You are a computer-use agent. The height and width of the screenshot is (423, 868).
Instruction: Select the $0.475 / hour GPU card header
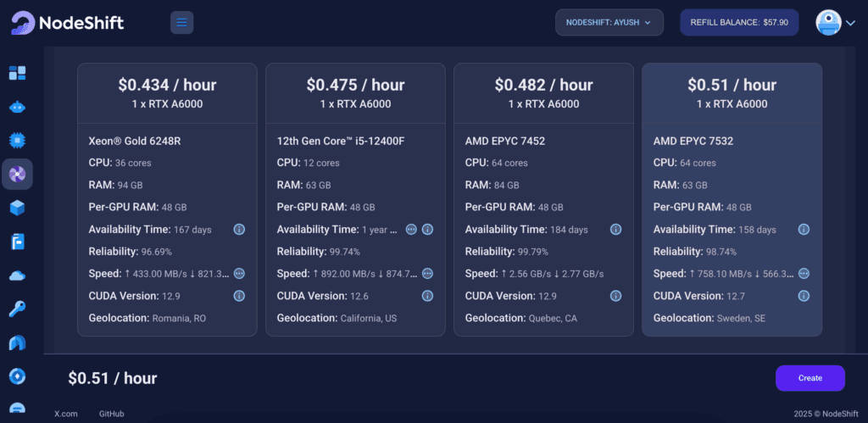[355, 93]
